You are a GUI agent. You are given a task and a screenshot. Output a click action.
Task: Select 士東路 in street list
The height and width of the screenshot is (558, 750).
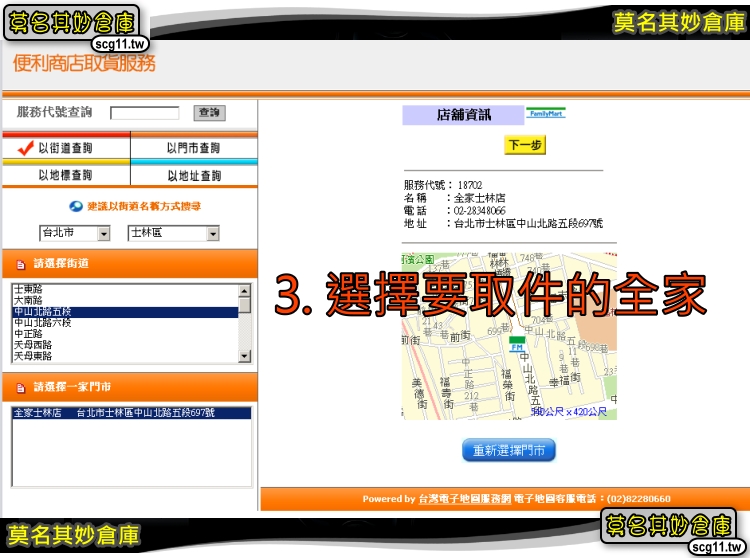[x=125, y=289]
